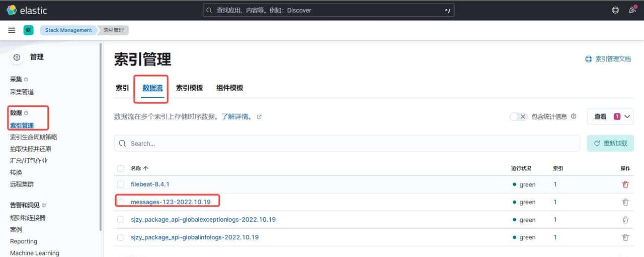
Task: Click index count 1 for filebeat-8.4.1
Action: (x=555, y=184)
